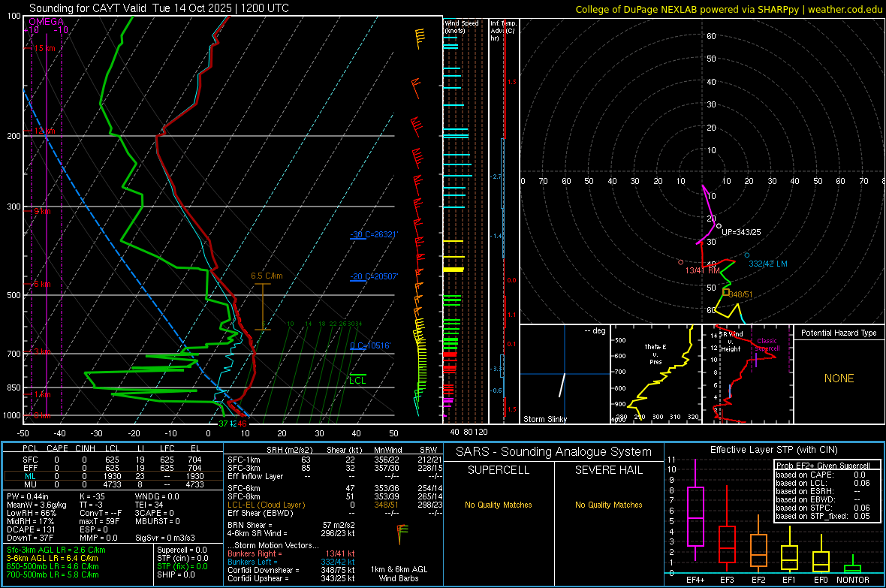Click the Corfidi Downshear = 348/75 kt line
This screenshot has height=588, width=886.
291,570
